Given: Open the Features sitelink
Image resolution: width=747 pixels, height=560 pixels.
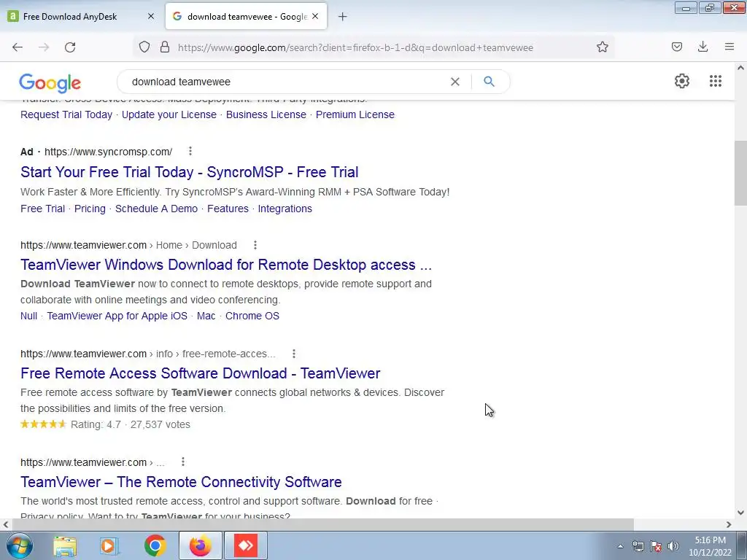Looking at the screenshot, I should coord(228,209).
